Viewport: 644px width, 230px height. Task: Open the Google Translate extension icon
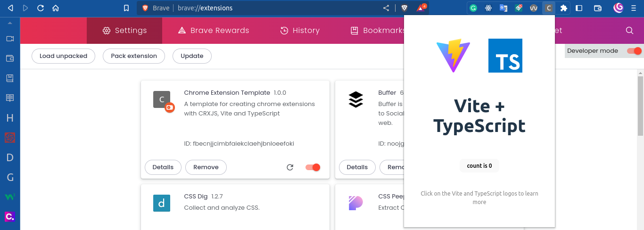pos(504,8)
